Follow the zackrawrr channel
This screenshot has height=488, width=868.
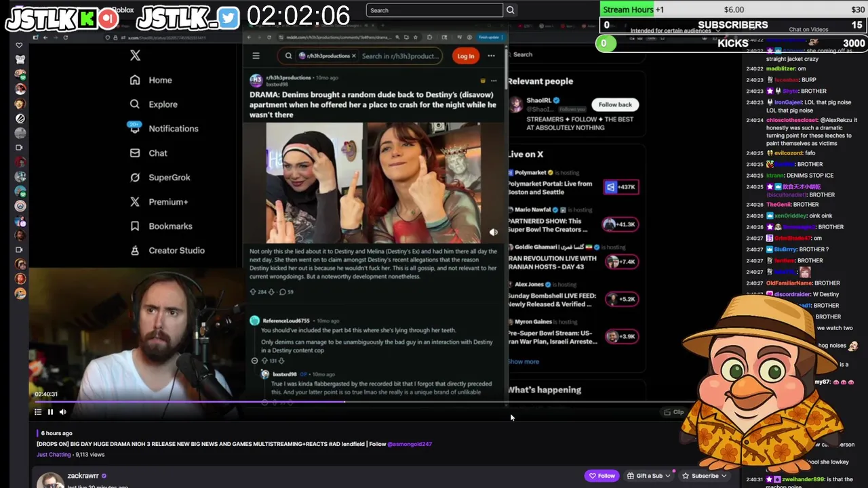602,476
